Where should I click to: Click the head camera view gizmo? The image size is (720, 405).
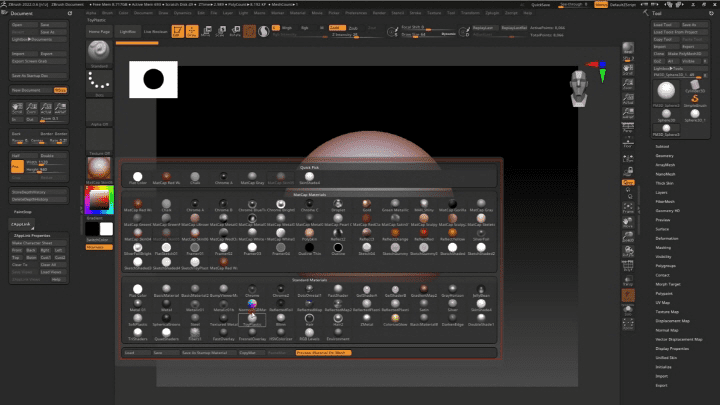[x=579, y=89]
